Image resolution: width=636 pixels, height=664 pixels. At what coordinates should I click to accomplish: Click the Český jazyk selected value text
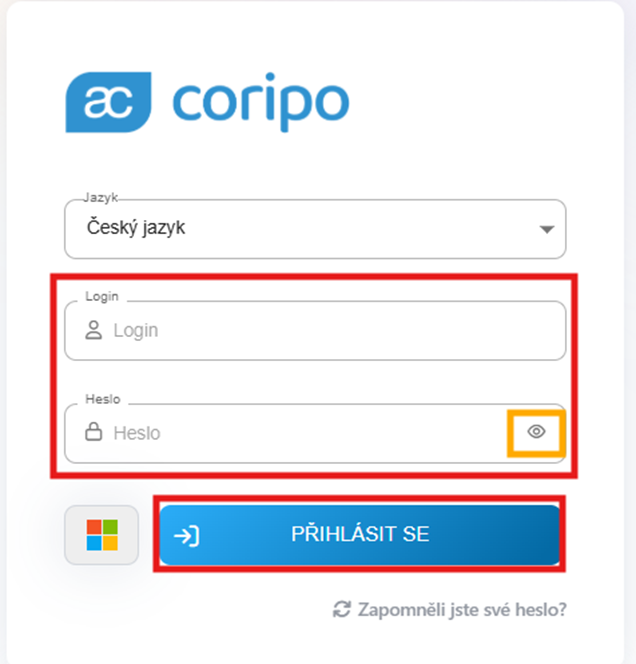click(x=136, y=228)
